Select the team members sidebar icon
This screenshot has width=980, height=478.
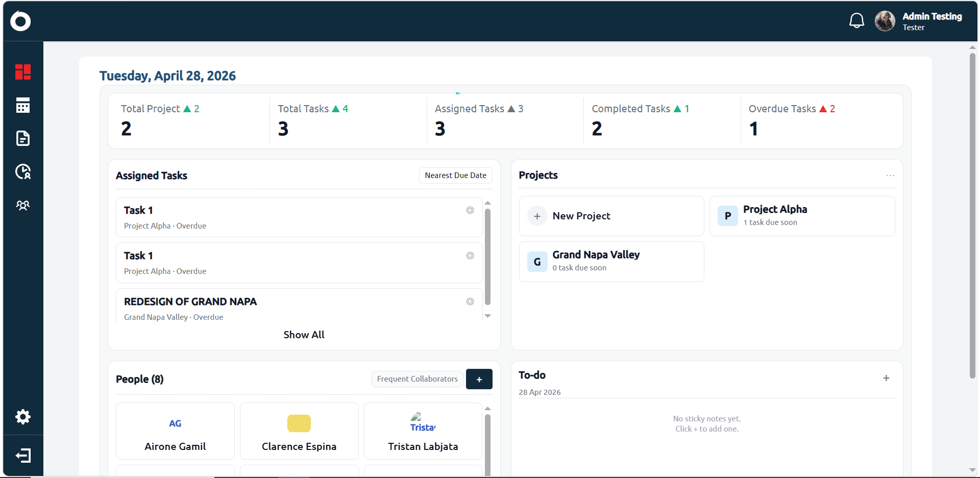pyautogui.click(x=23, y=205)
